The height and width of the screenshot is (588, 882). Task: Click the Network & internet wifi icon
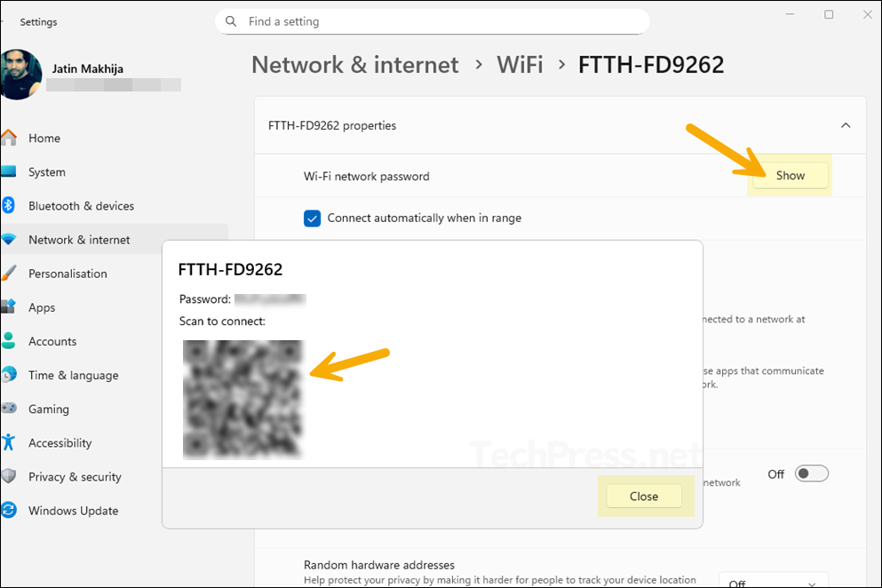[x=9, y=240]
